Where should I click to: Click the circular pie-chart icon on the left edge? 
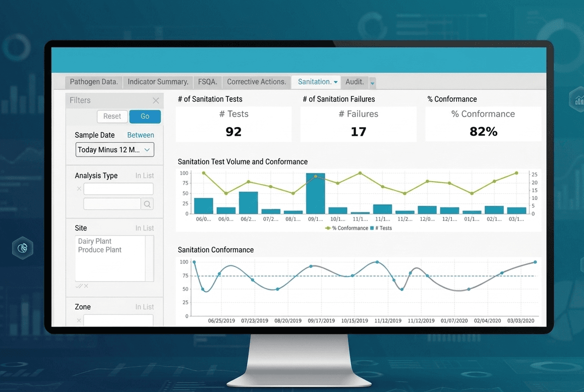tap(22, 248)
